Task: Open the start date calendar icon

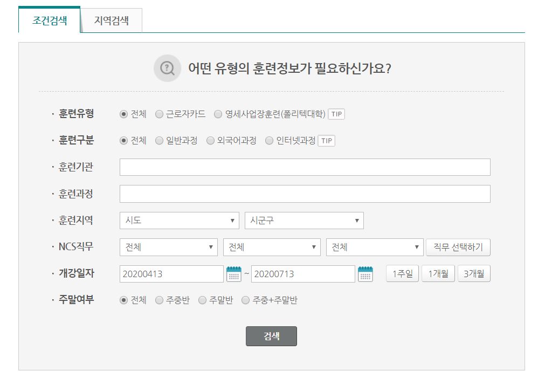Action: coord(234,274)
